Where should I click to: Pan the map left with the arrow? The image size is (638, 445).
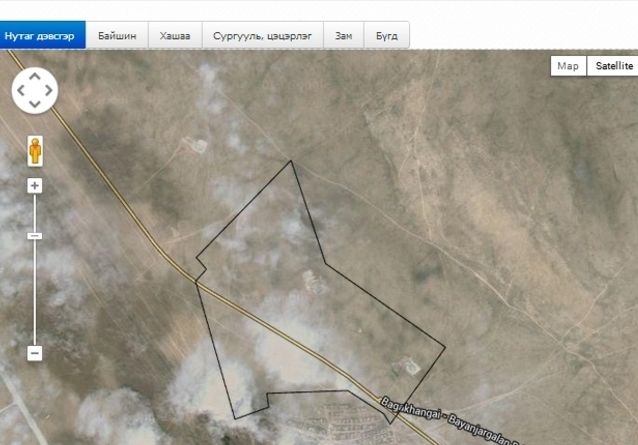point(20,90)
